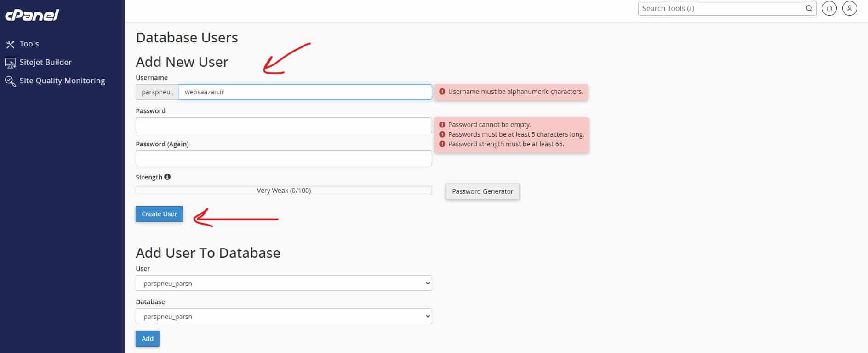
Task: Open the Password Generator
Action: (x=482, y=191)
